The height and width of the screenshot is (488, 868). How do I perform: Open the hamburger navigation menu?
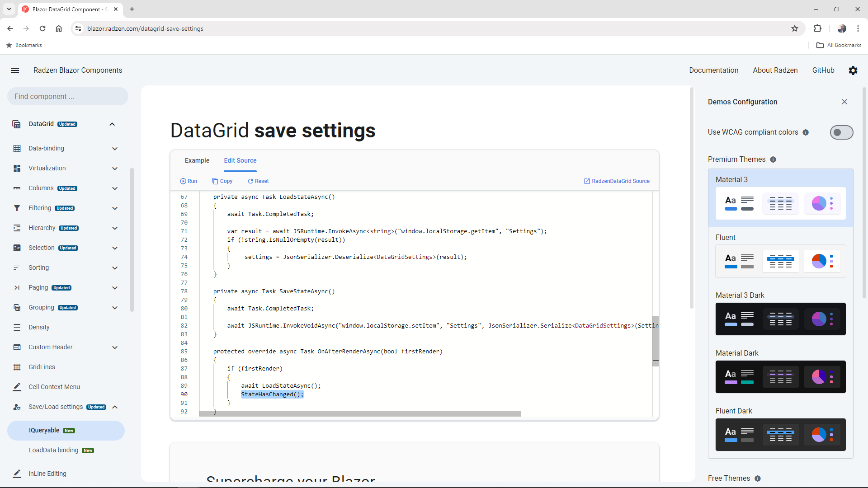15,70
